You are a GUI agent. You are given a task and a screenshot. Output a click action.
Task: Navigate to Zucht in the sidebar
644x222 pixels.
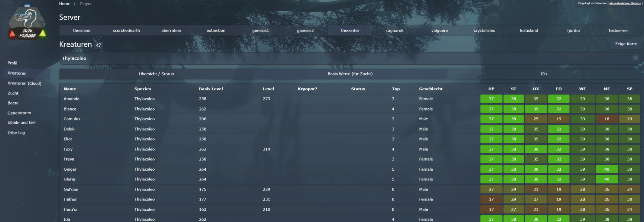(13, 93)
